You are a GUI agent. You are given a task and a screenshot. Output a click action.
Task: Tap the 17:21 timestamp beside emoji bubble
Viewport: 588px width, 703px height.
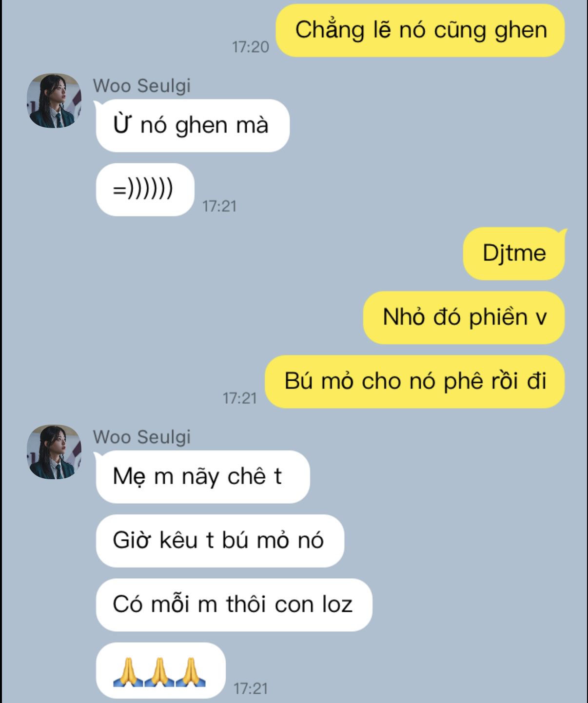tap(251, 688)
